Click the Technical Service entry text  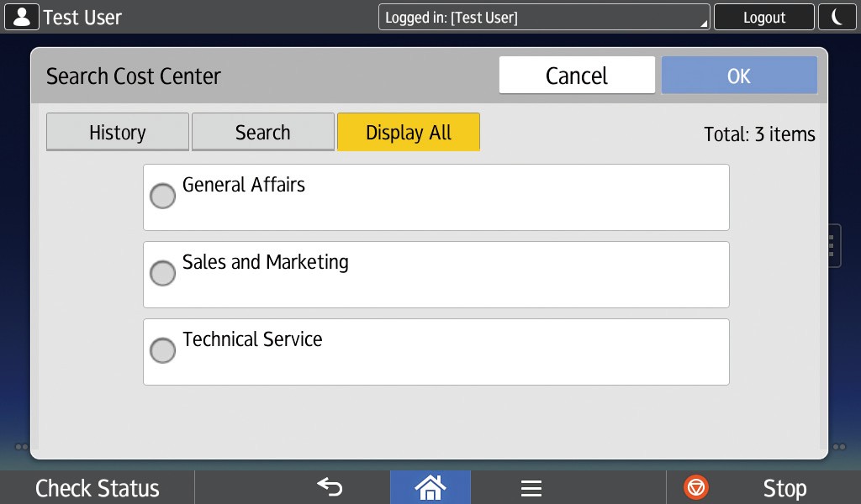coord(252,339)
